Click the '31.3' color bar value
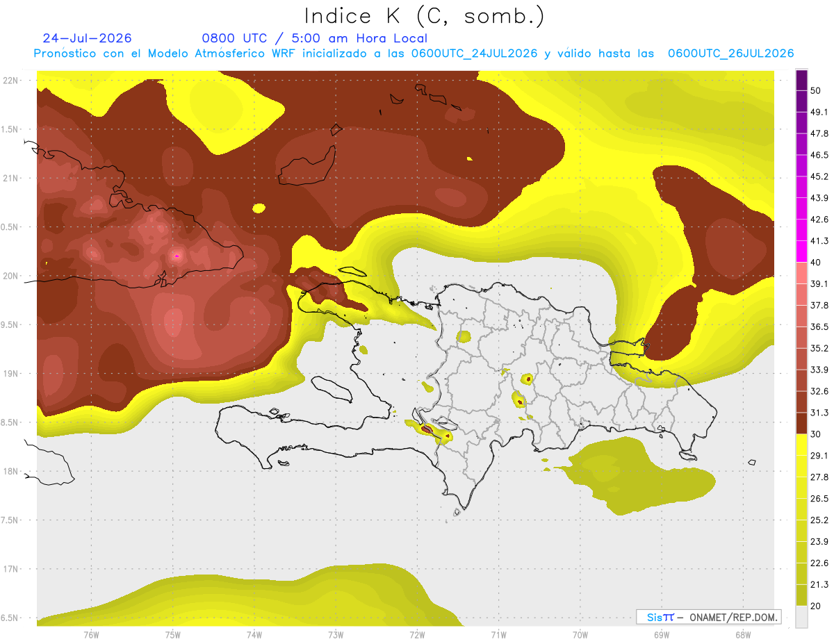The image size is (834, 644). click(x=819, y=413)
